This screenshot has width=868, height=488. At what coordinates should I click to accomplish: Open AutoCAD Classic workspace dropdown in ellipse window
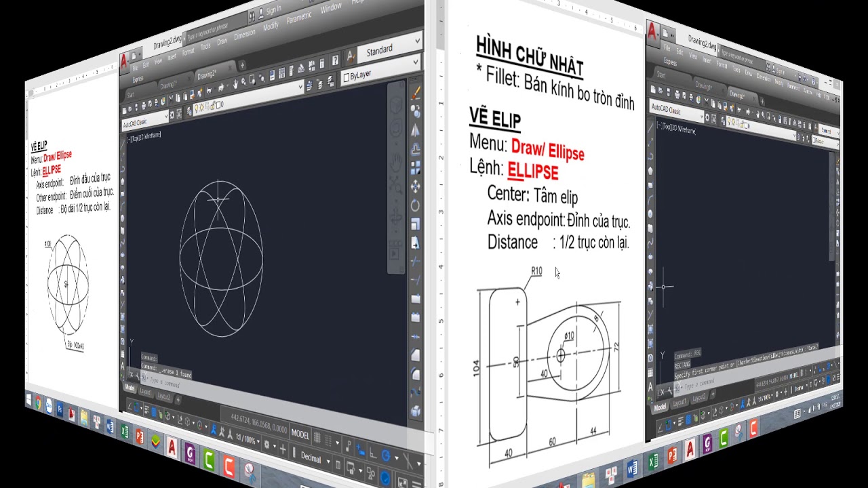click(x=145, y=121)
